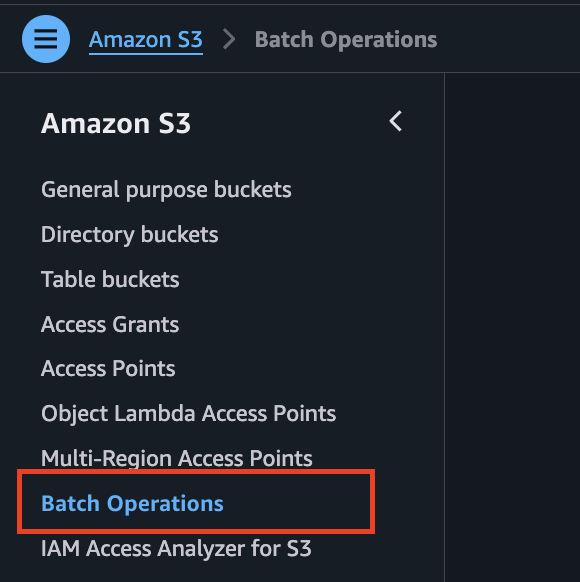Open General purpose buckets
Image resolution: width=580 pixels, height=582 pixels.
[166, 190]
